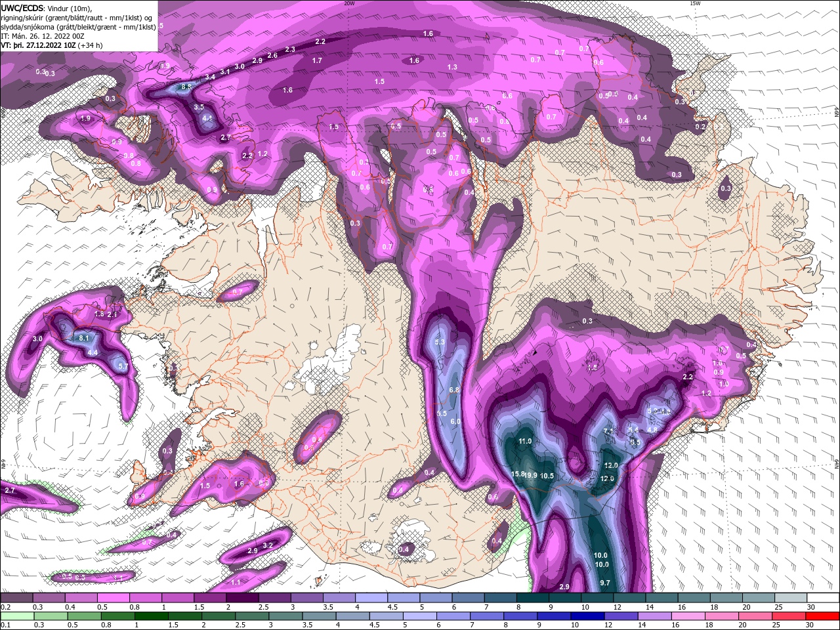
Task: Select the 2.3 value on the map
Action: point(290,49)
